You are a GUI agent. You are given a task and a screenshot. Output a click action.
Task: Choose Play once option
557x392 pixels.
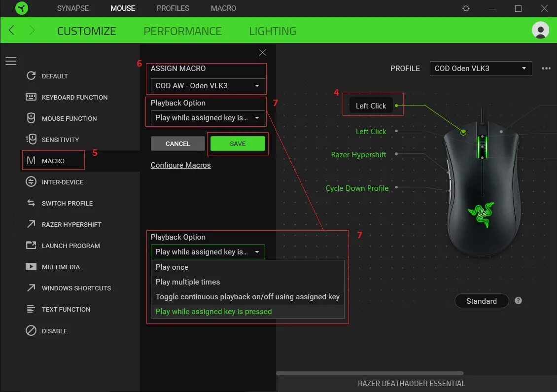point(247,267)
